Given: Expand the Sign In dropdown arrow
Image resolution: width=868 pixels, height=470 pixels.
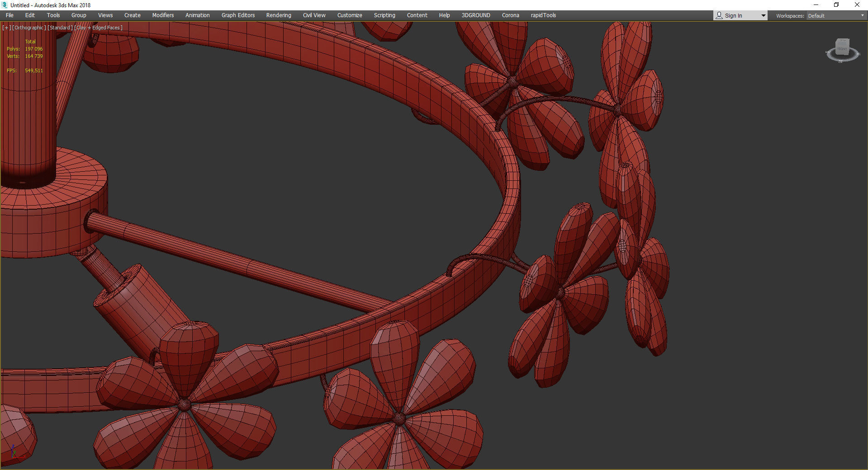Looking at the screenshot, I should tap(764, 16).
